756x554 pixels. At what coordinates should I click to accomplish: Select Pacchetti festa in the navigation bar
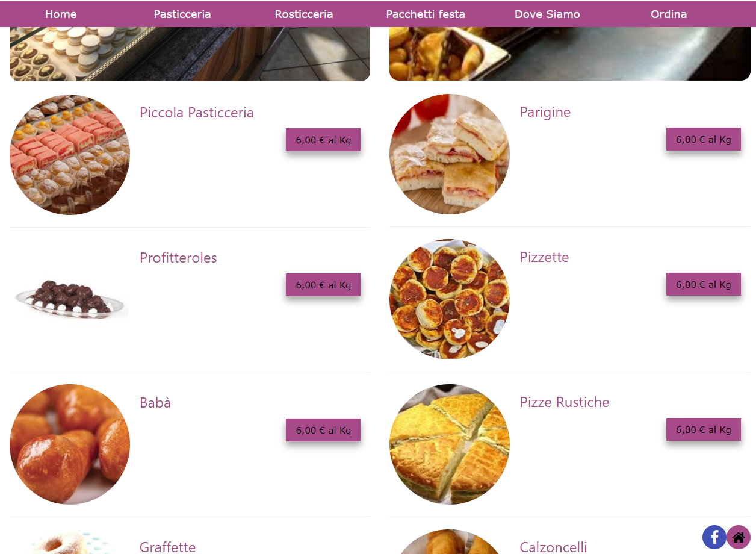pos(426,14)
